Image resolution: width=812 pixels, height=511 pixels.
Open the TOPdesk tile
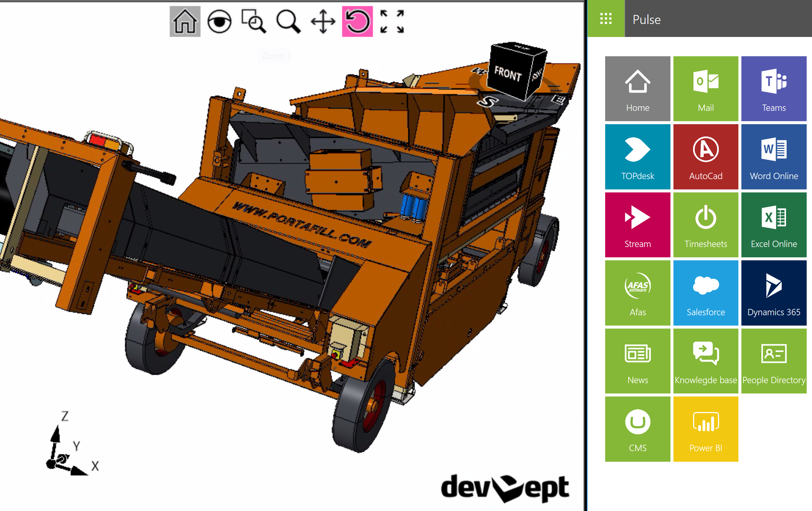click(x=638, y=157)
